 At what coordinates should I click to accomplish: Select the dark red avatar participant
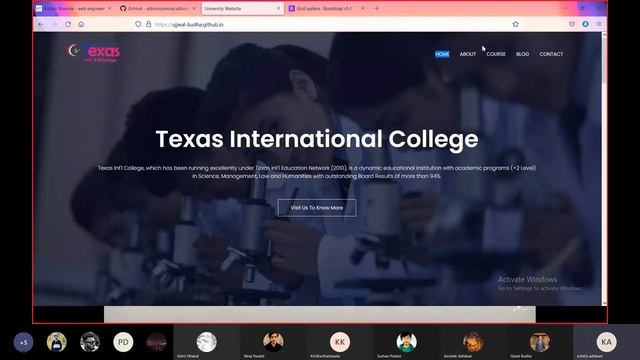pyautogui.click(x=157, y=342)
